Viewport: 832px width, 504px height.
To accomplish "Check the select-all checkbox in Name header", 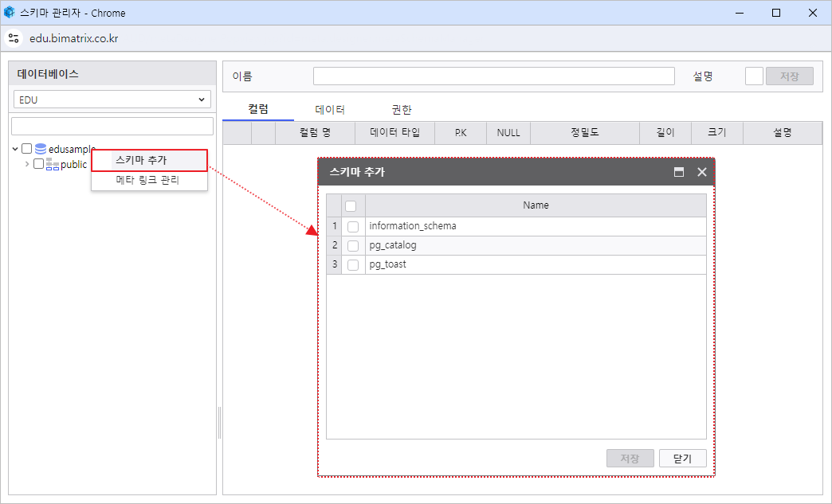I will (x=351, y=205).
